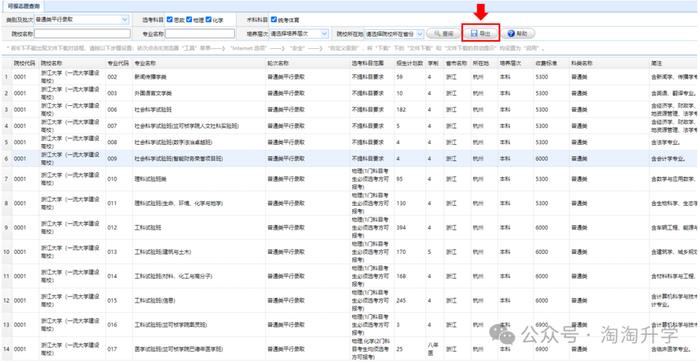Open the 可报志愿查询 tab
This screenshot has width=700, height=363.
pyautogui.click(x=23, y=6)
